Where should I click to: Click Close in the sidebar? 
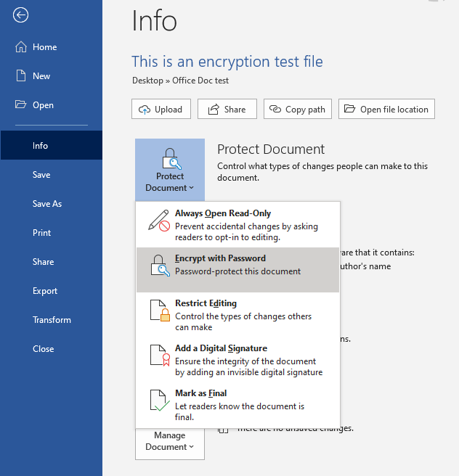[x=52, y=349]
